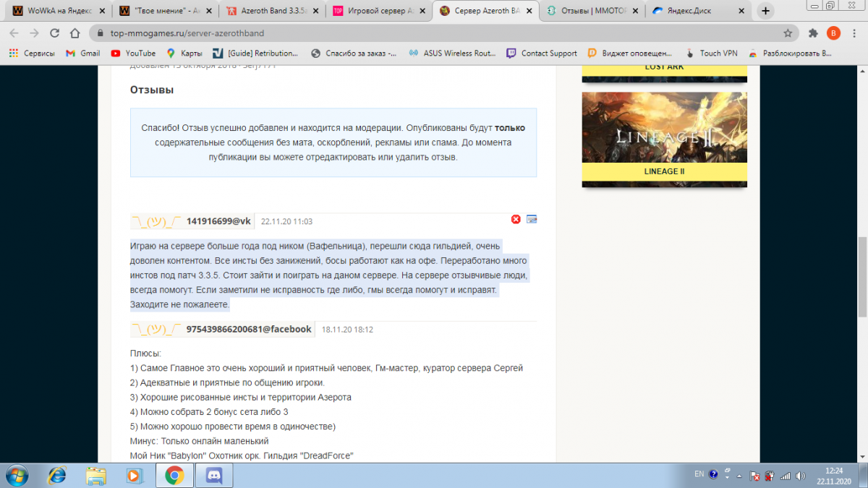The width and height of the screenshot is (868, 488).
Task: Open the Windows Start menu
Action: tap(17, 475)
